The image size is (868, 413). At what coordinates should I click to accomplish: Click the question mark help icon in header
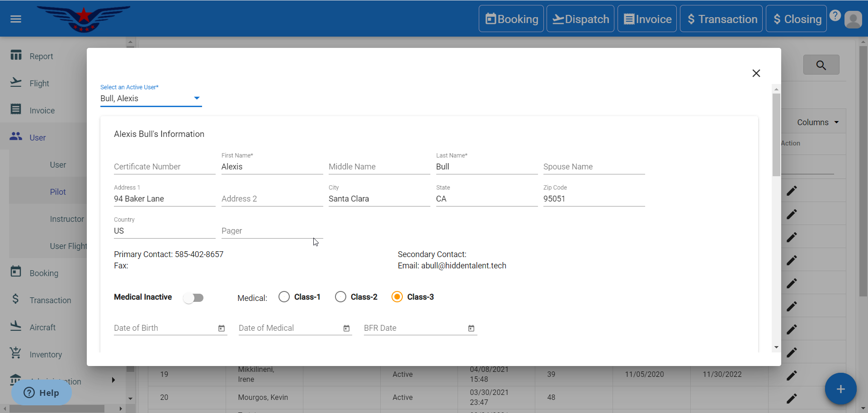(x=835, y=16)
